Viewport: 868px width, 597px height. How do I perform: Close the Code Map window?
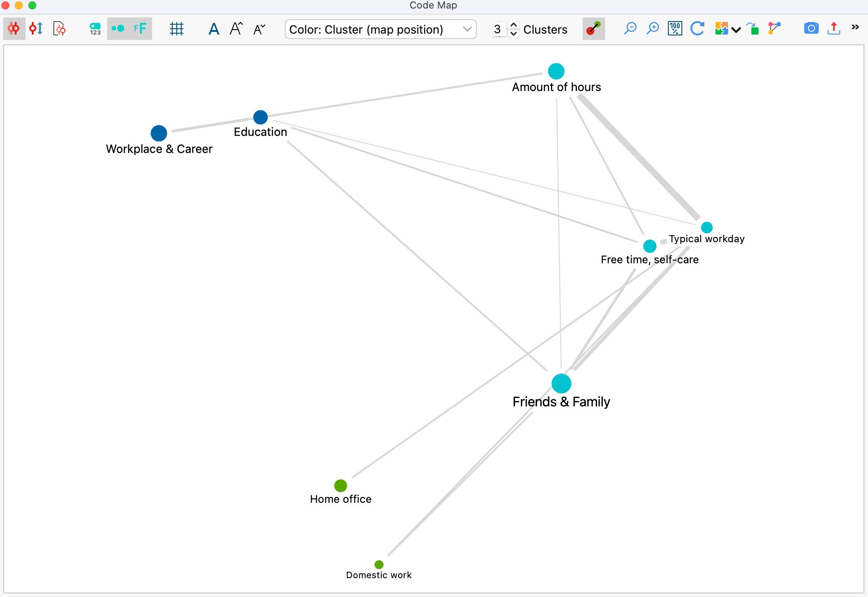5,5
